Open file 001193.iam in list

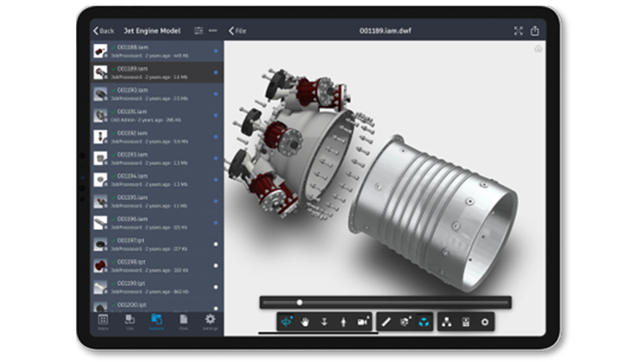[156, 158]
